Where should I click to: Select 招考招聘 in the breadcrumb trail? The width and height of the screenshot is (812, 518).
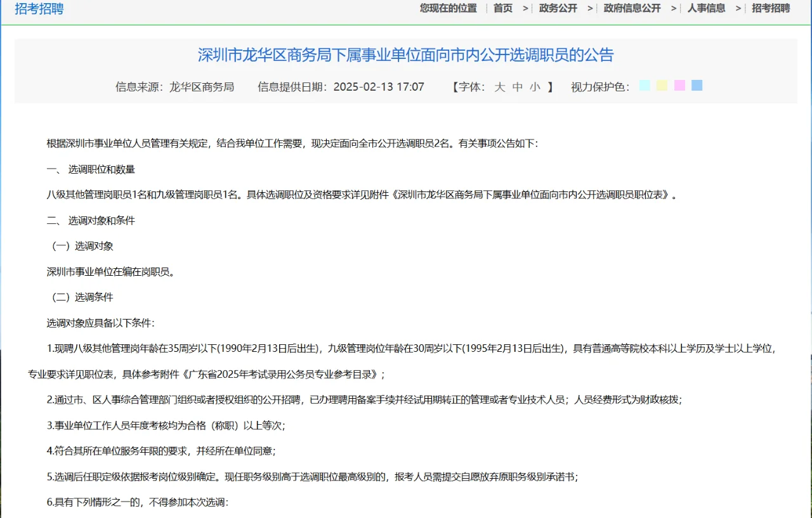(769, 8)
